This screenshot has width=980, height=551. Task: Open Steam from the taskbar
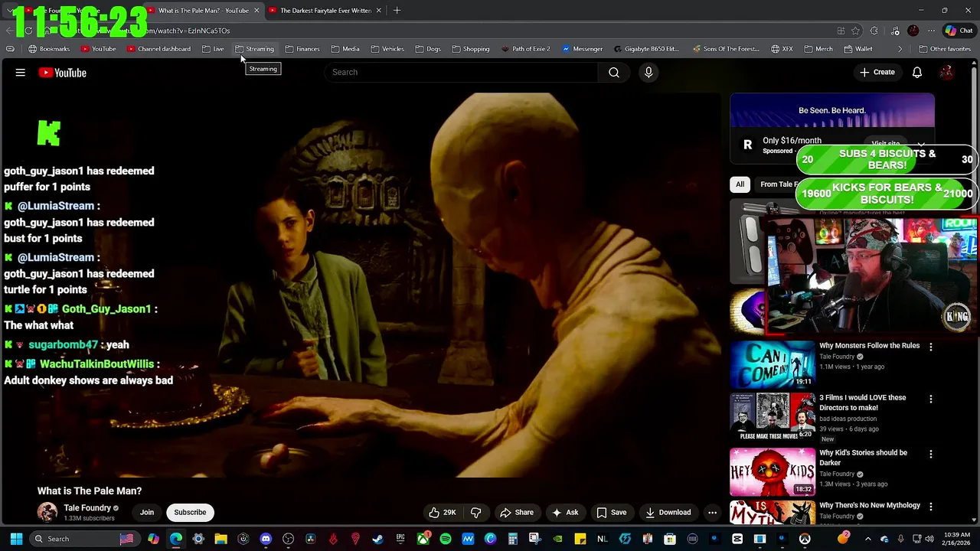tap(377, 539)
